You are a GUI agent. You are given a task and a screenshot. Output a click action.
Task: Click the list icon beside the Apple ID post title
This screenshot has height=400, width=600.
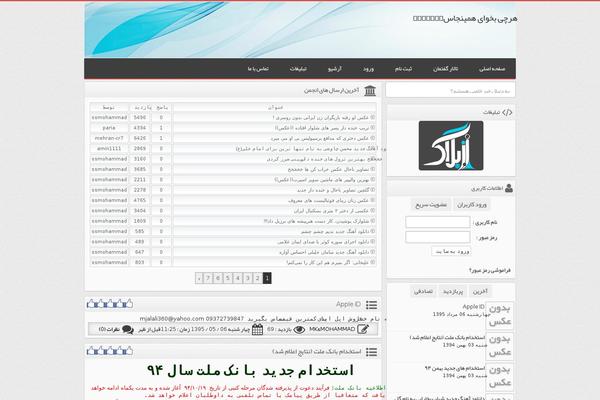pos(371,305)
